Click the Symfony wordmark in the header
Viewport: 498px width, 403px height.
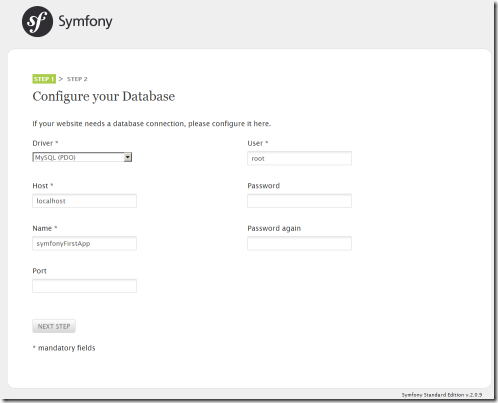[85, 22]
